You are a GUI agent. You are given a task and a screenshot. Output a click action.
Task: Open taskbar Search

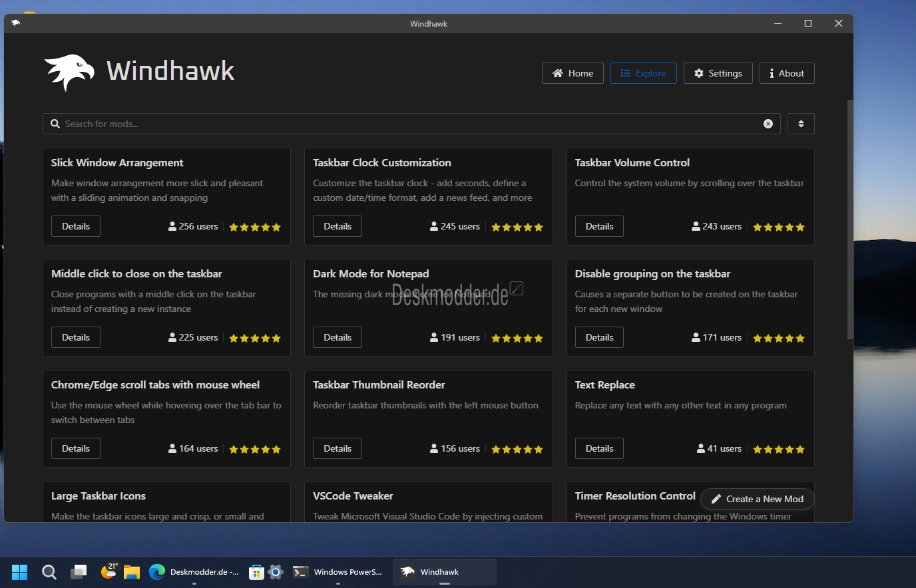pyautogui.click(x=49, y=572)
